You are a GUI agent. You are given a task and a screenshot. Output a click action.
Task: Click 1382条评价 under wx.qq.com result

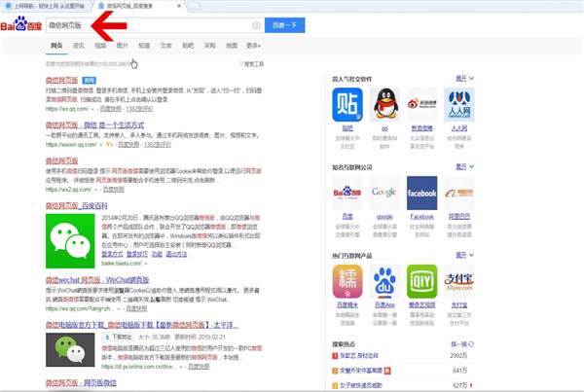point(139,109)
